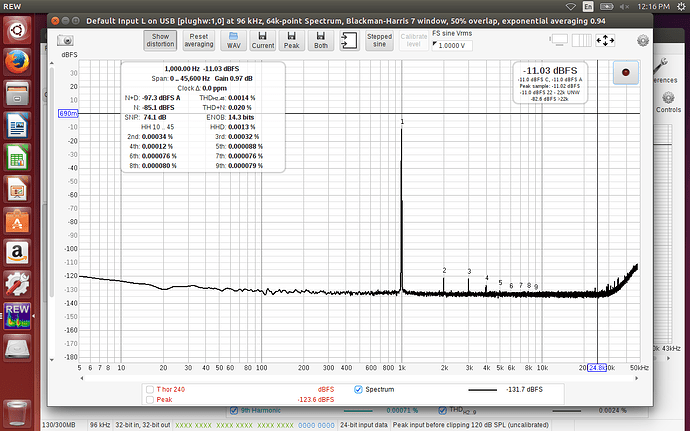Open the system session gear menu

coord(682,7)
